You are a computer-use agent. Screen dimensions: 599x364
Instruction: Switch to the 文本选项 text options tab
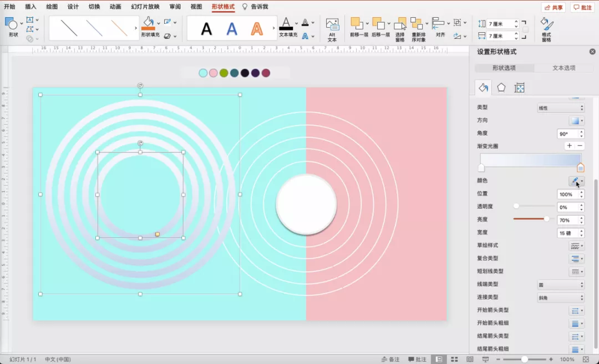[564, 68]
